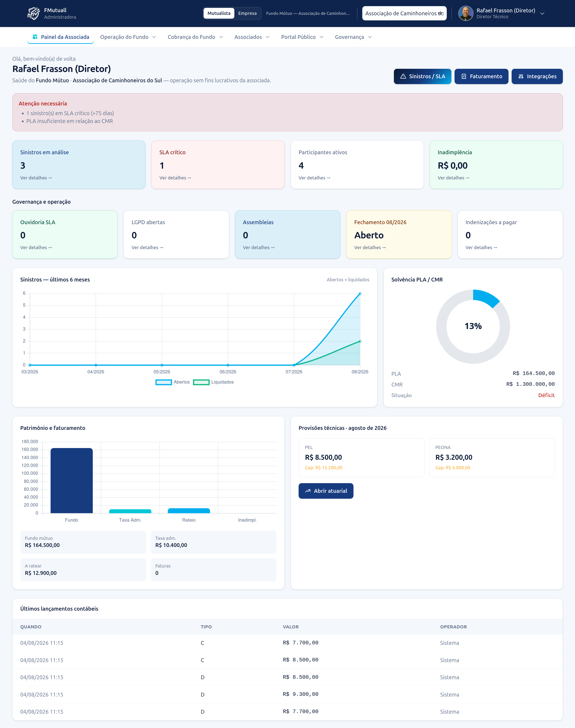Open the Portal Público menu item

coord(302,37)
